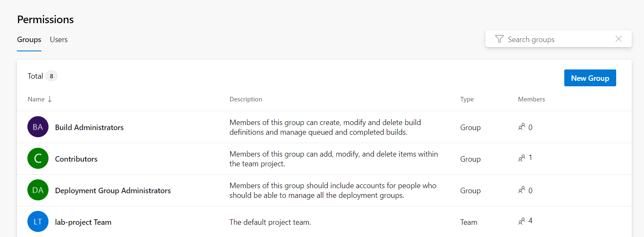The height and width of the screenshot is (237, 644).
Task: Click the LT lab-project Team avatar
Action: click(x=38, y=222)
